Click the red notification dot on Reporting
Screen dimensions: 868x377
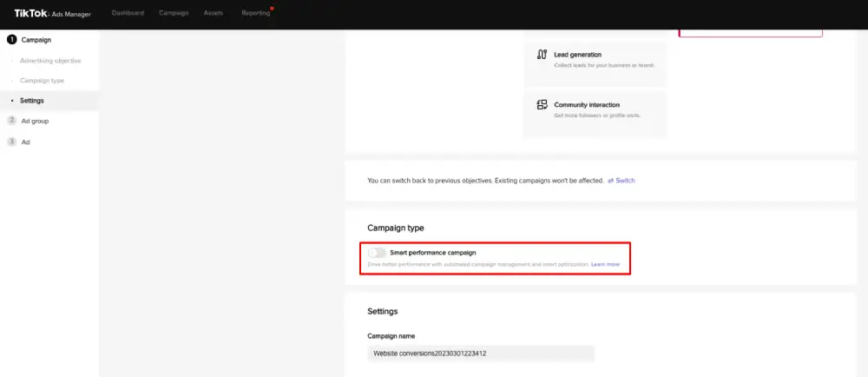tap(272, 9)
